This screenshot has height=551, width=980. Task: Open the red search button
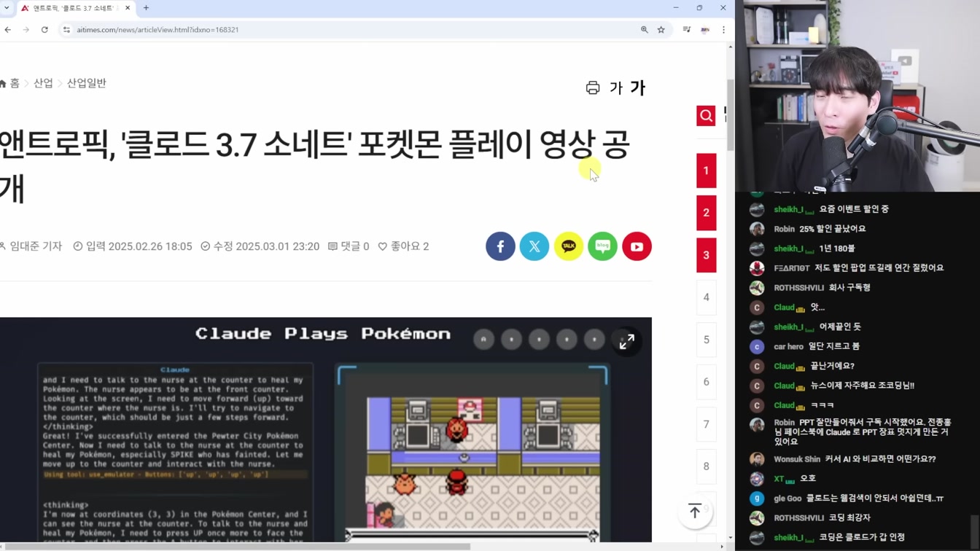(x=706, y=116)
